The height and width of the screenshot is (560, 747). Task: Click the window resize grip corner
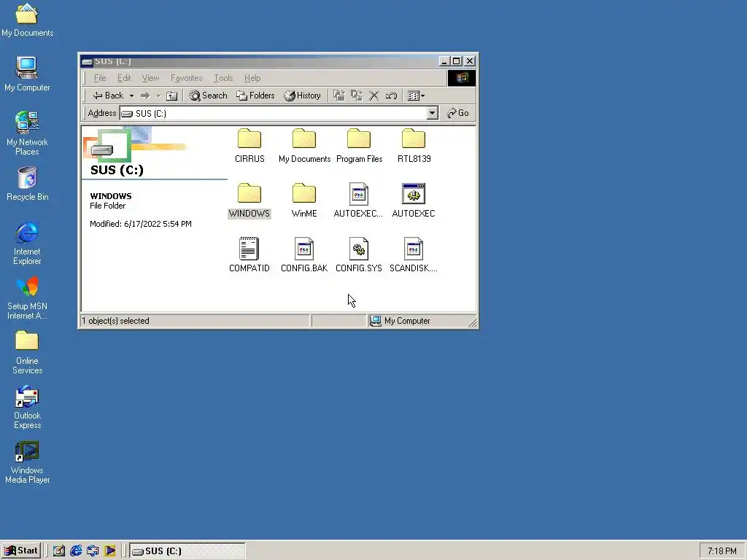point(472,323)
